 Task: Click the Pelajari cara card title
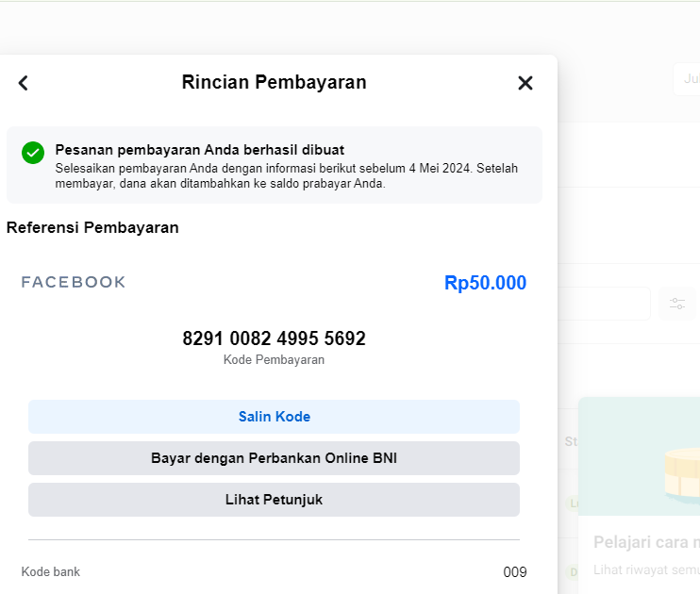[x=646, y=542]
